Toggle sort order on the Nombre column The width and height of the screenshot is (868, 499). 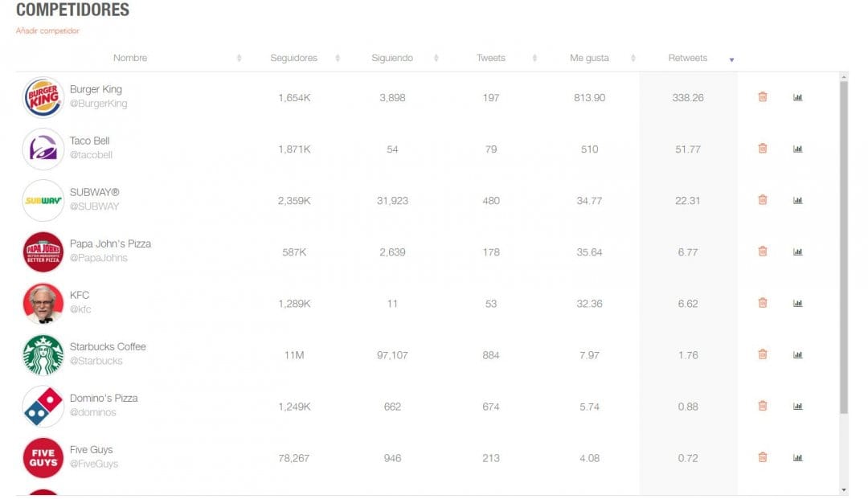tap(239, 58)
